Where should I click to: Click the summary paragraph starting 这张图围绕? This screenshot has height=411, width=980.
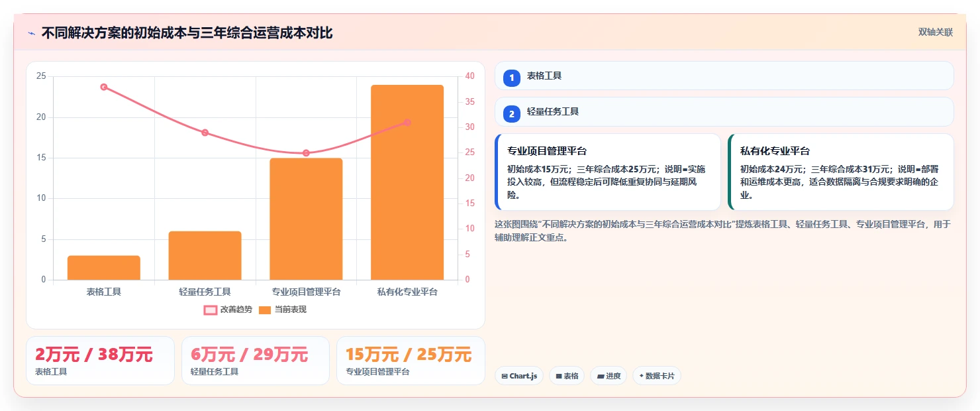723,231
